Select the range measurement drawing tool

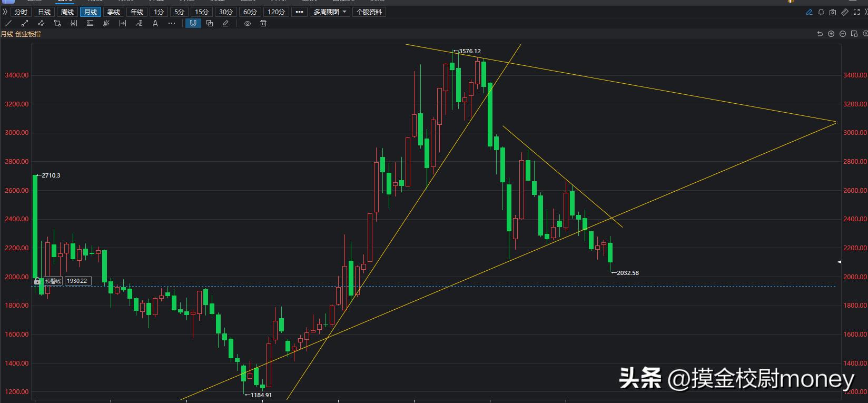click(x=123, y=23)
